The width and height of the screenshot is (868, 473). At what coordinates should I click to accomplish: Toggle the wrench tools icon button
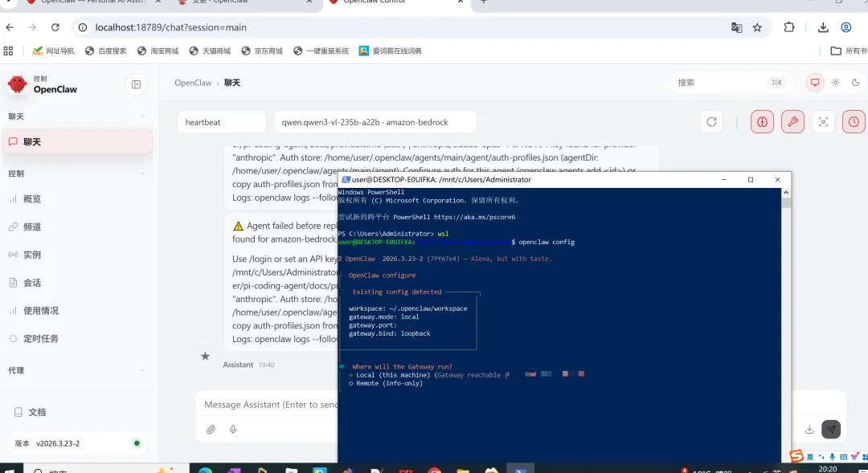click(x=792, y=122)
